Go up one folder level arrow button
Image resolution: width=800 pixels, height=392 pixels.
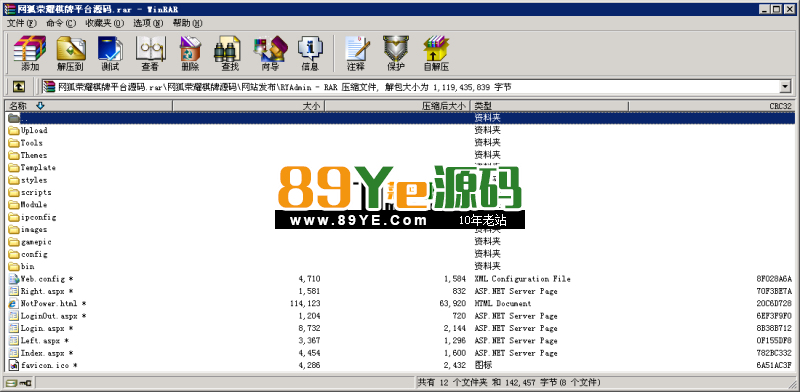(x=18, y=87)
